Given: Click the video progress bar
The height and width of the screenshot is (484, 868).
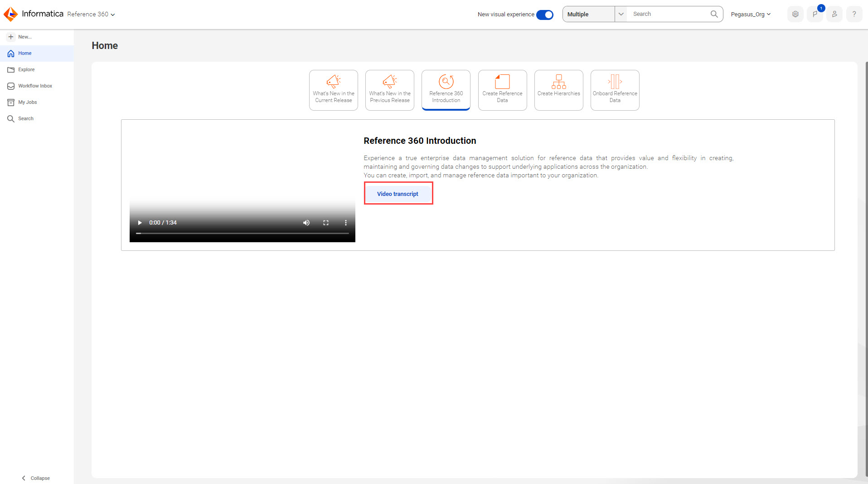Looking at the screenshot, I should (x=242, y=233).
